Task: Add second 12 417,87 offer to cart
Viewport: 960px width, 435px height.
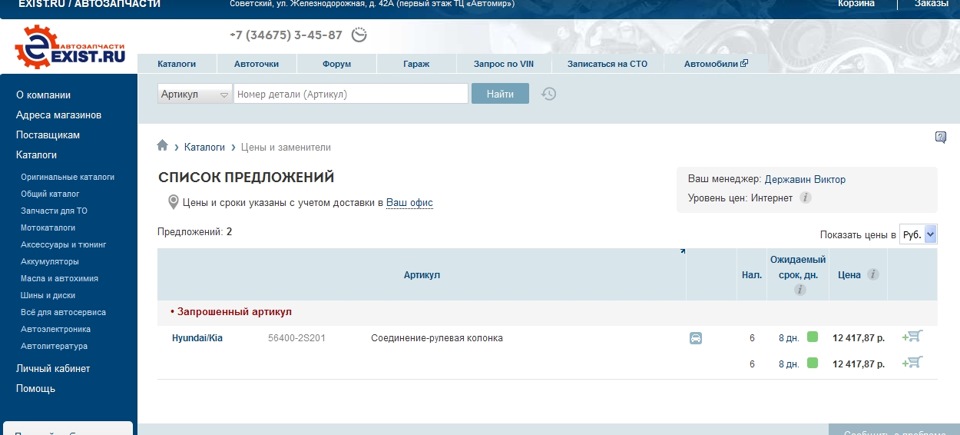Action: coord(912,363)
